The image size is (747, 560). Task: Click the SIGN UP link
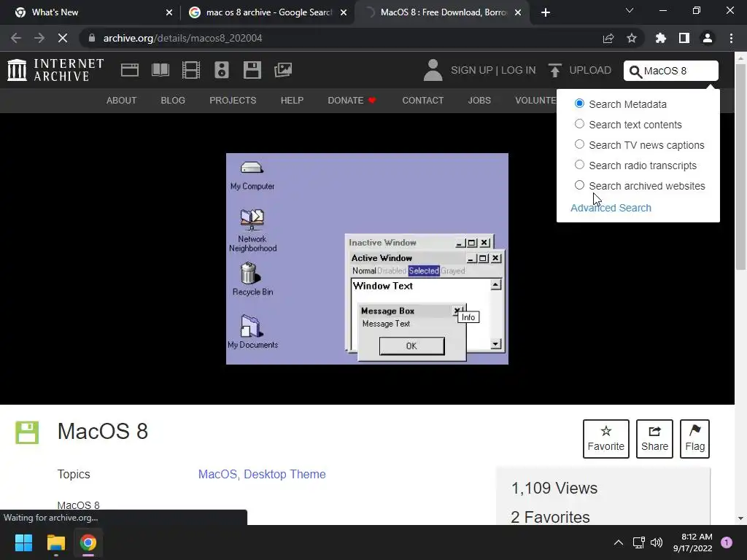(x=472, y=71)
